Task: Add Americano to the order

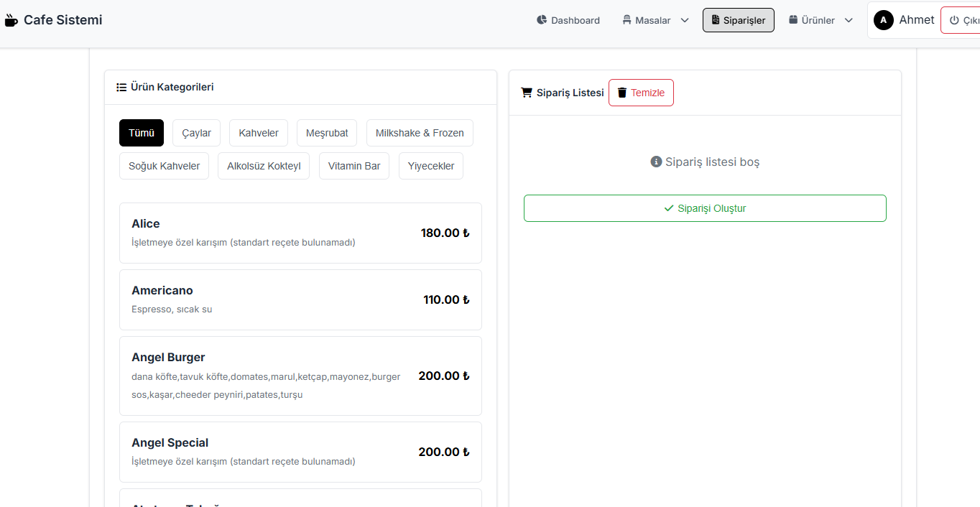Action: pyautogui.click(x=300, y=299)
